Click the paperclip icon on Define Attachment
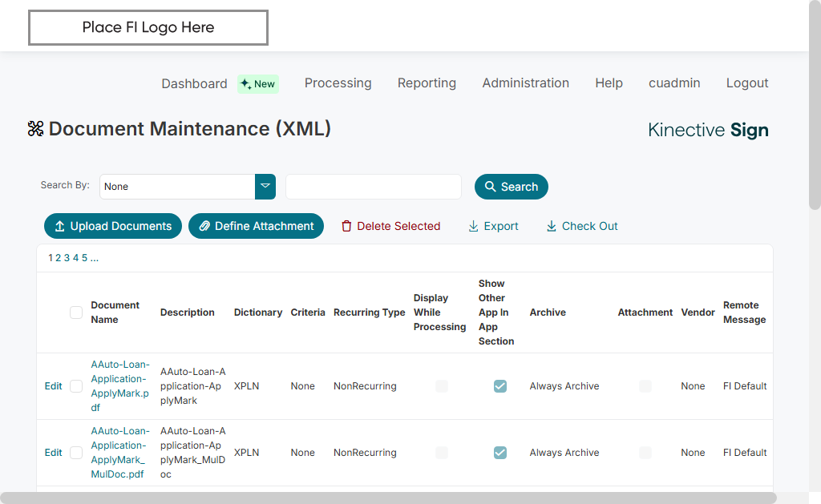The image size is (821, 504). [204, 227]
